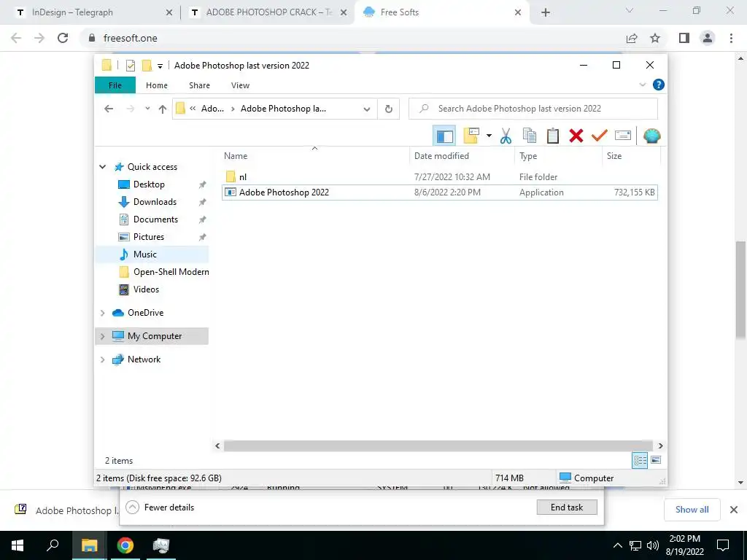747x560 pixels.
Task: Click Fewer details in Task Manager
Action: [160, 507]
